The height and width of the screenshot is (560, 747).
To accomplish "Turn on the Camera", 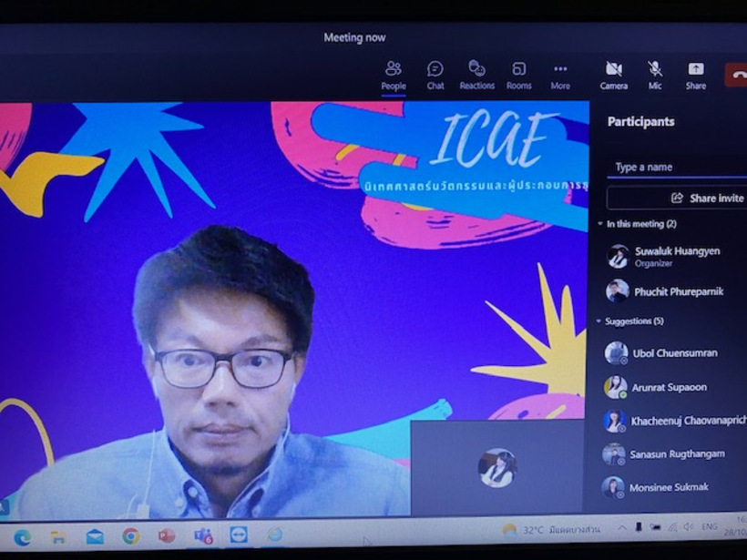I will [x=614, y=75].
